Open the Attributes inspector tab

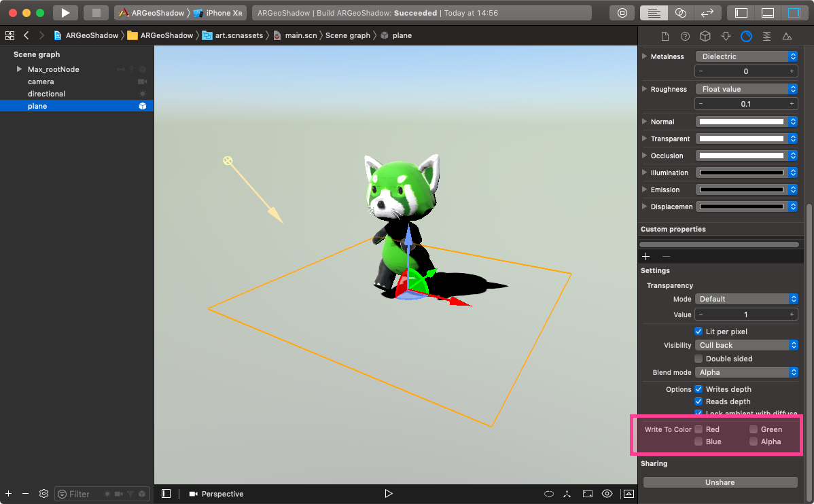pyautogui.click(x=726, y=36)
